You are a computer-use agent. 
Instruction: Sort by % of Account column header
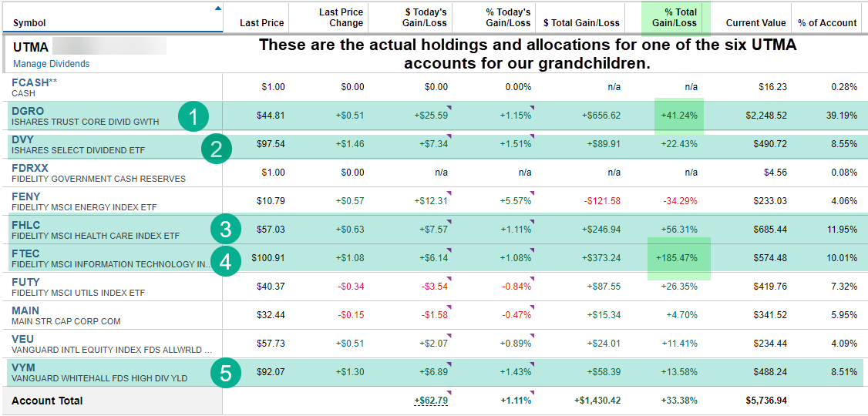click(x=827, y=22)
